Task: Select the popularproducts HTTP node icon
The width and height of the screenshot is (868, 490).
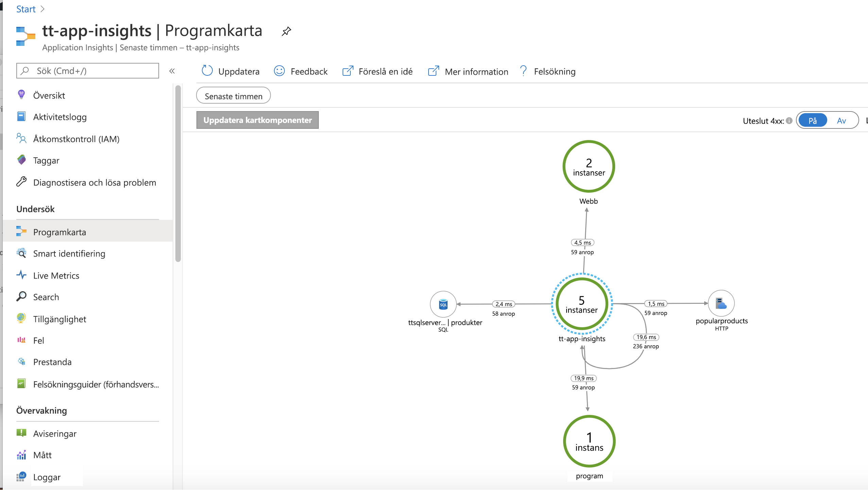Action: click(x=721, y=303)
